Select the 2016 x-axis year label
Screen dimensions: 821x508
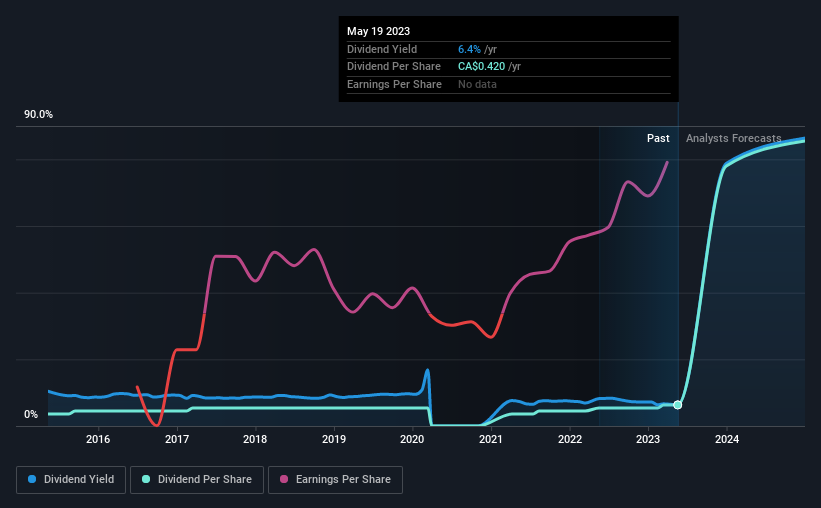(98, 439)
